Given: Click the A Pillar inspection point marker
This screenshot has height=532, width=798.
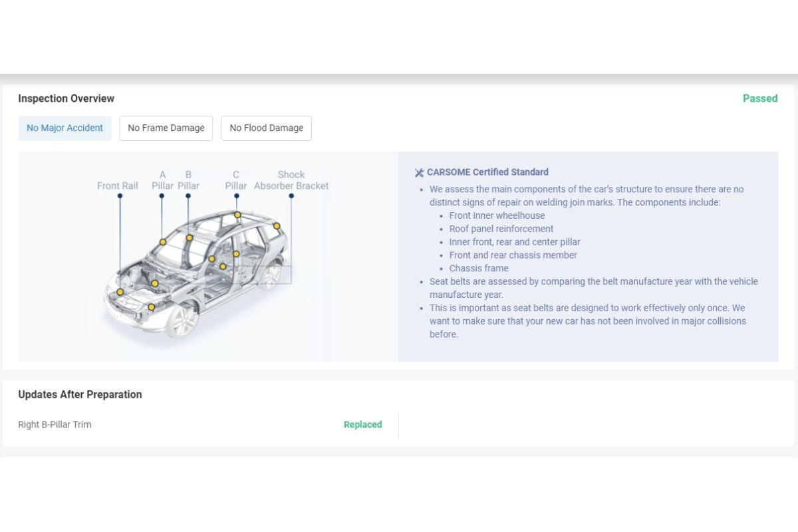Looking at the screenshot, I should 162,242.
